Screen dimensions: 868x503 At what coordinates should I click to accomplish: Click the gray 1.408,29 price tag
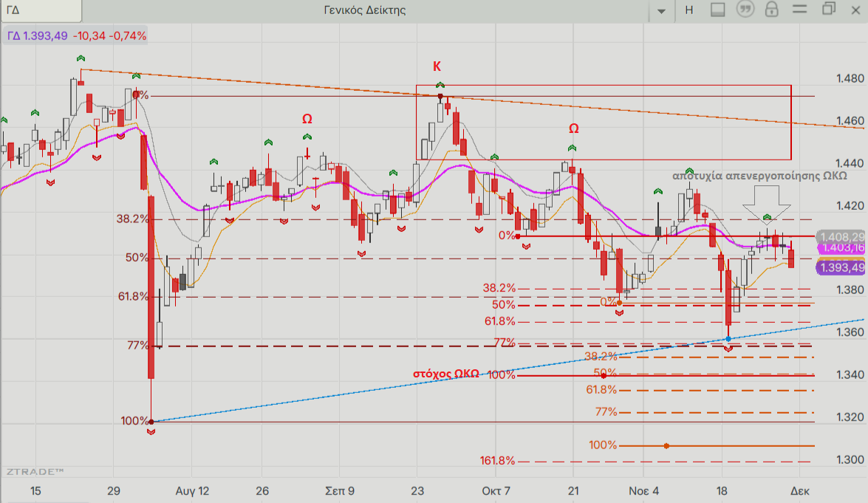click(x=841, y=237)
